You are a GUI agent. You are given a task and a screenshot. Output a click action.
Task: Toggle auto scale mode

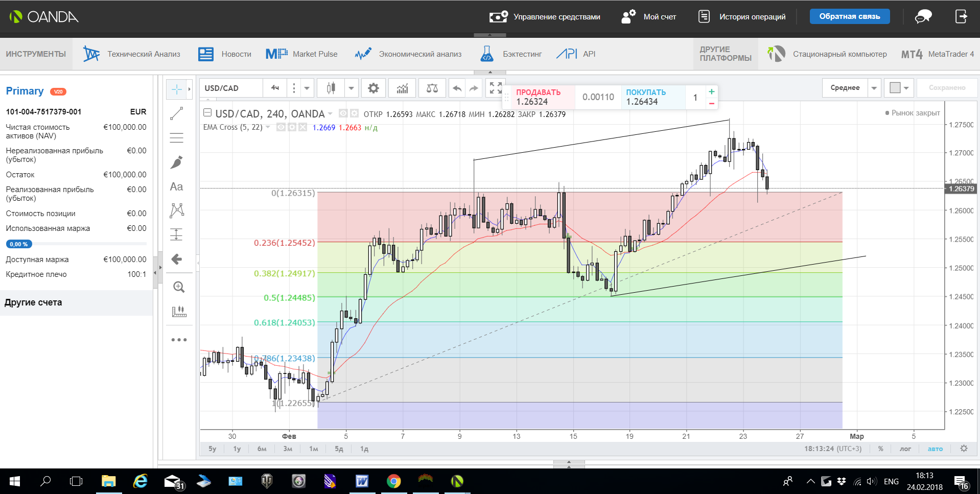[x=935, y=449]
